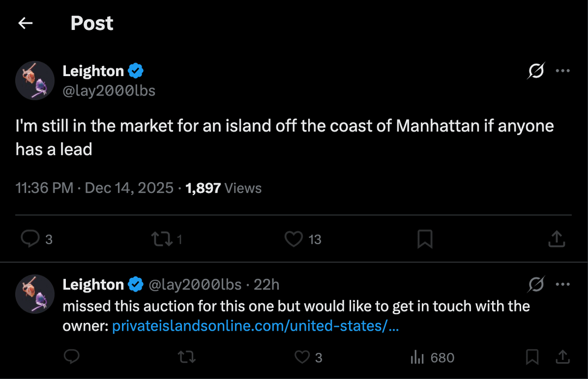Click the back arrow icon

coord(26,23)
